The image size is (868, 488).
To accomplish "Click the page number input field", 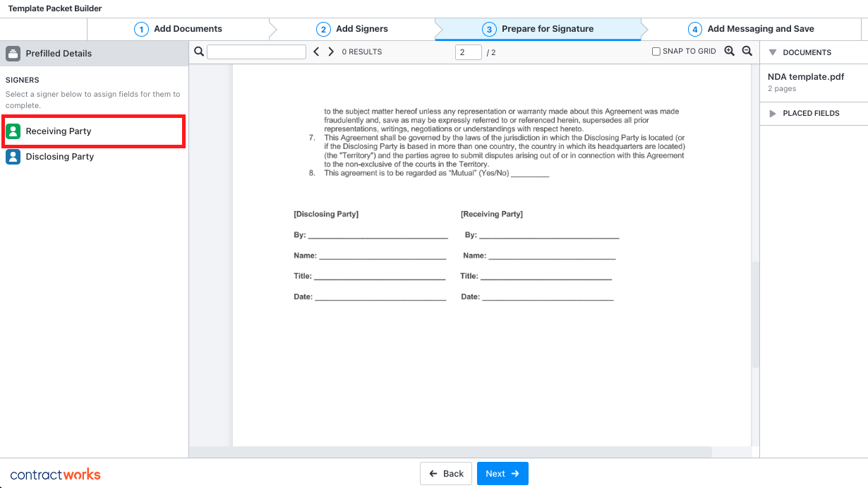I will coord(468,51).
